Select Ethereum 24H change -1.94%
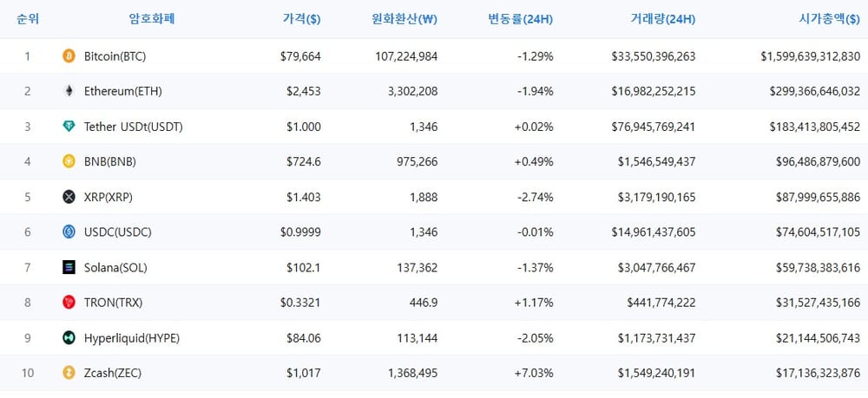This screenshot has width=868, height=398. (x=534, y=92)
